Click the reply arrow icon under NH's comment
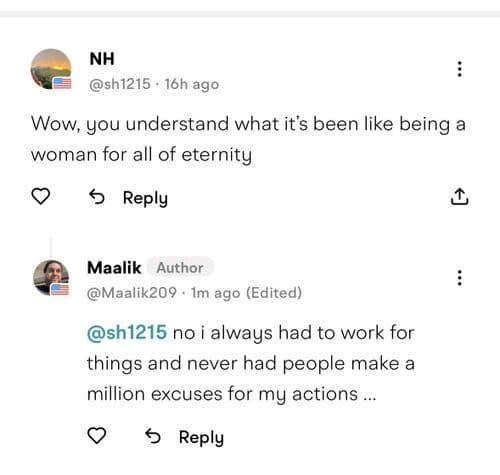 (97, 197)
